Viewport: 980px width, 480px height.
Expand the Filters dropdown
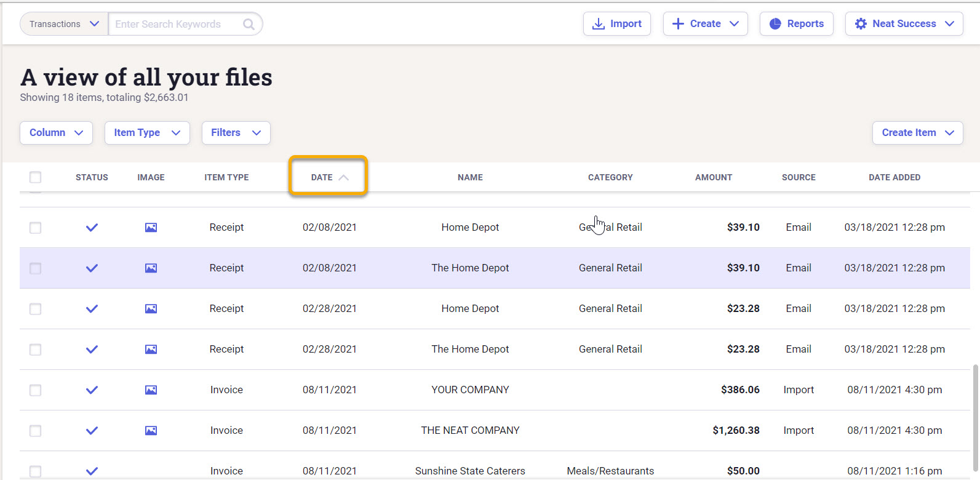coord(236,133)
